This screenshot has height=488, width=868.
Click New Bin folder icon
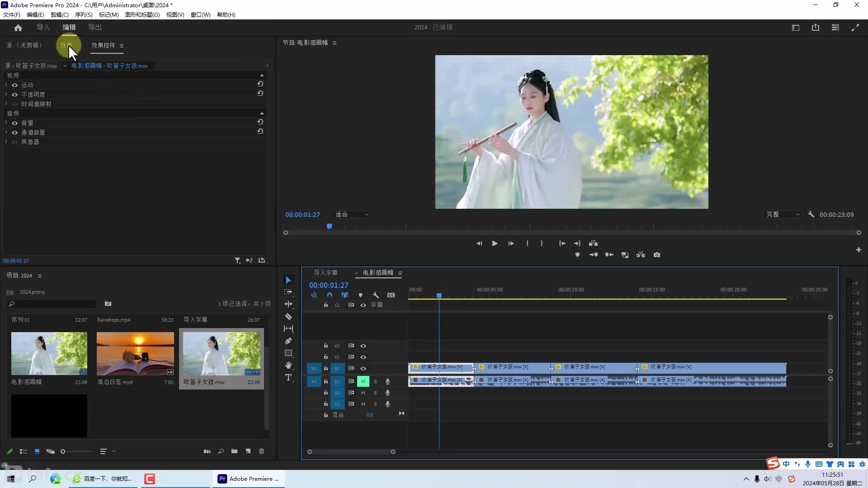(234, 451)
